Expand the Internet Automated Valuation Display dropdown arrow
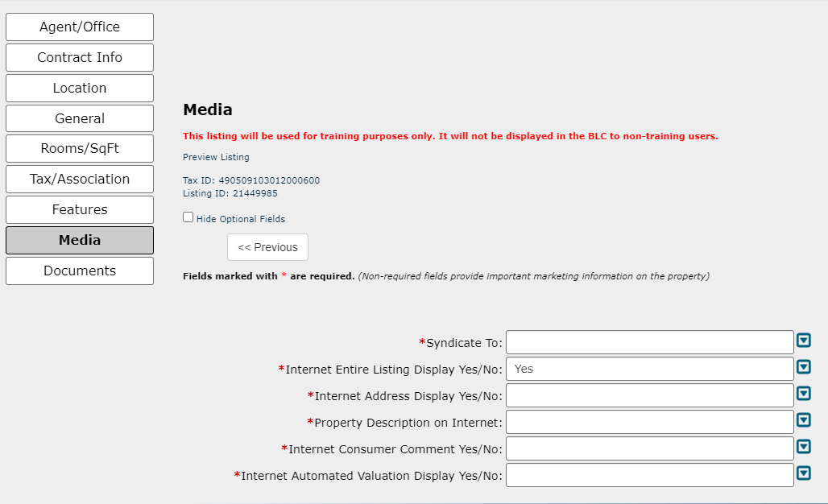This screenshot has height=504, width=828. [804, 473]
